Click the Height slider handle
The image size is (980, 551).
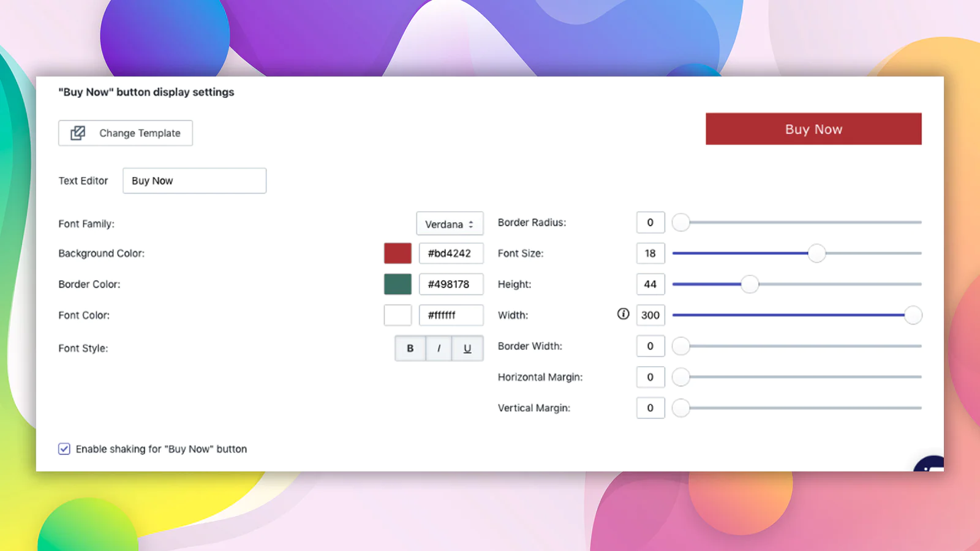pos(750,284)
